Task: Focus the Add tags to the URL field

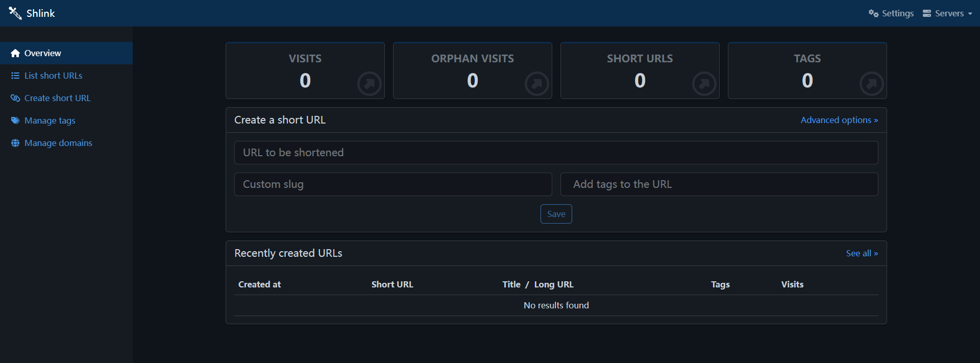Action: tap(719, 184)
